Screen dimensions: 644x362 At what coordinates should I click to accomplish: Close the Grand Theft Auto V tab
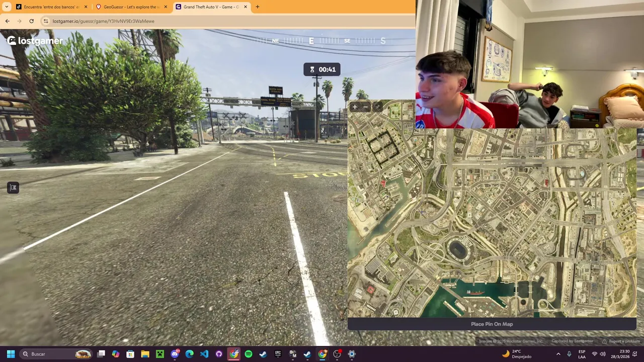pos(246,7)
